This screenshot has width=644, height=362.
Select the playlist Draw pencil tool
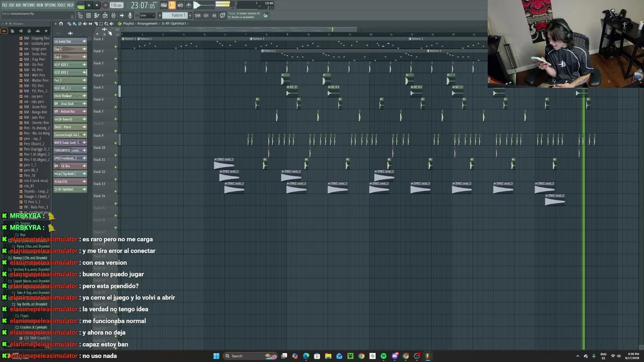click(x=68, y=24)
